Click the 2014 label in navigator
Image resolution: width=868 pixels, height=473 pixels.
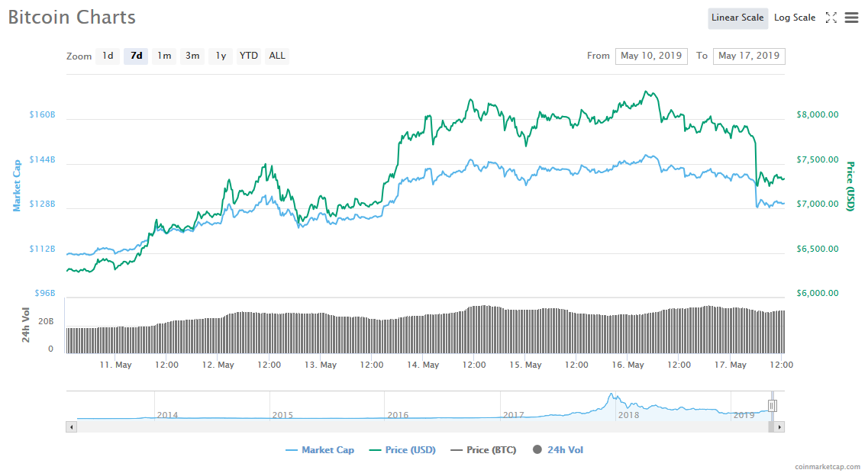point(167,415)
